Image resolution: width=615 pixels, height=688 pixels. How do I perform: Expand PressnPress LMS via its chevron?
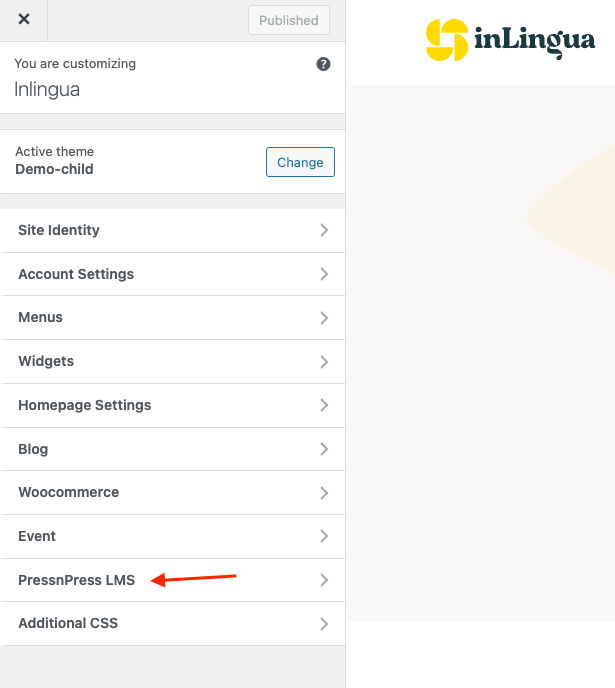coord(323,580)
